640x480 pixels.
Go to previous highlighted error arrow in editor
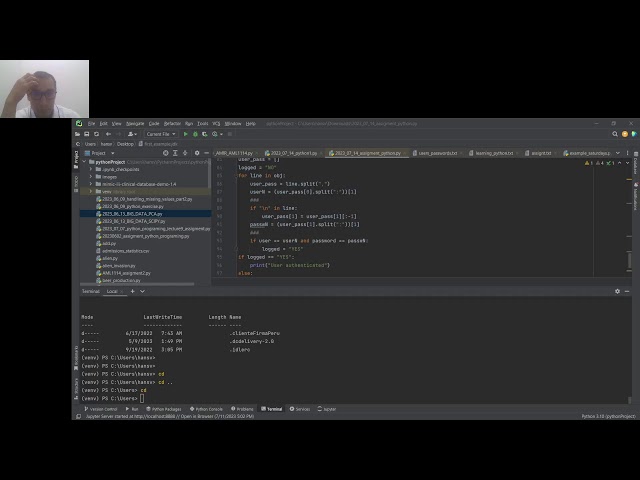(620, 163)
